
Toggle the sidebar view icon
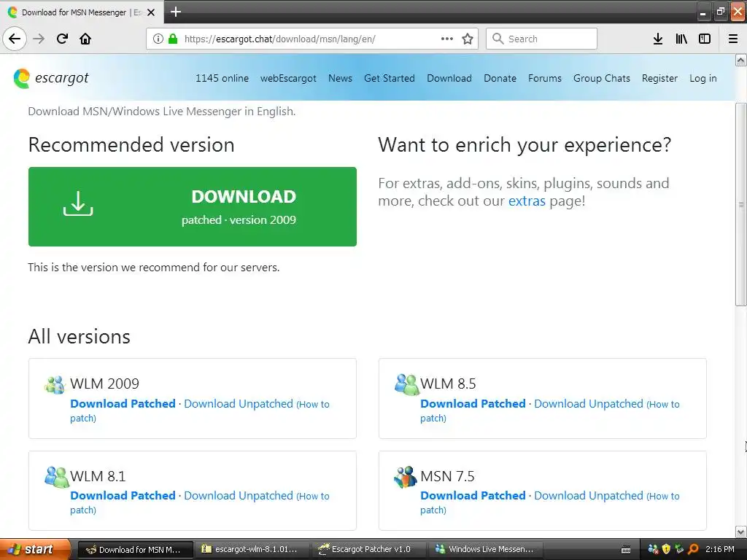(x=705, y=39)
